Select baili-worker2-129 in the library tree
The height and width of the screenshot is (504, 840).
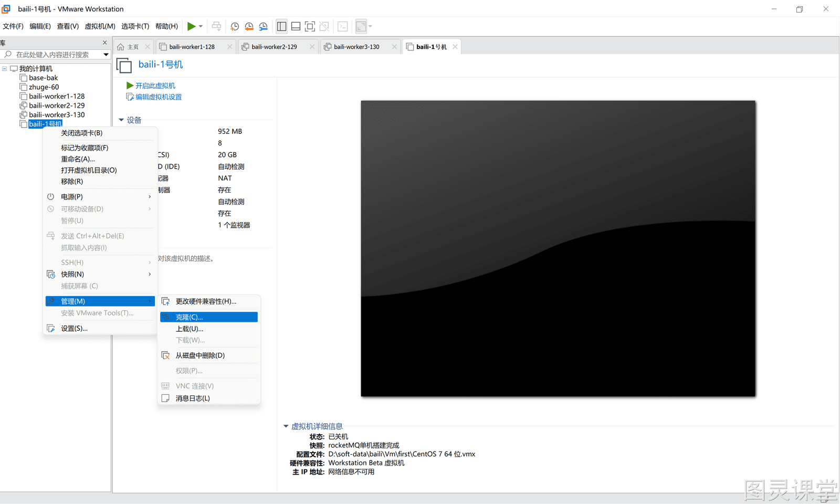[x=56, y=106]
